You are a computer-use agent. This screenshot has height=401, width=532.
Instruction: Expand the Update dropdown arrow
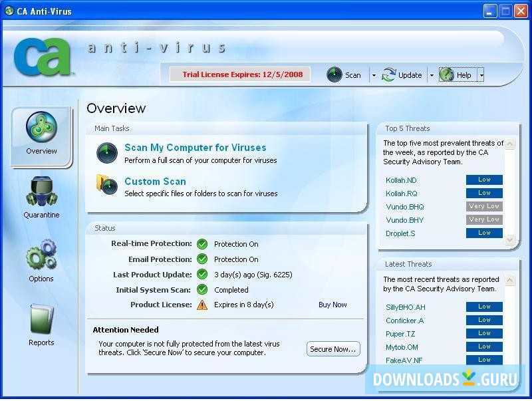(432, 75)
